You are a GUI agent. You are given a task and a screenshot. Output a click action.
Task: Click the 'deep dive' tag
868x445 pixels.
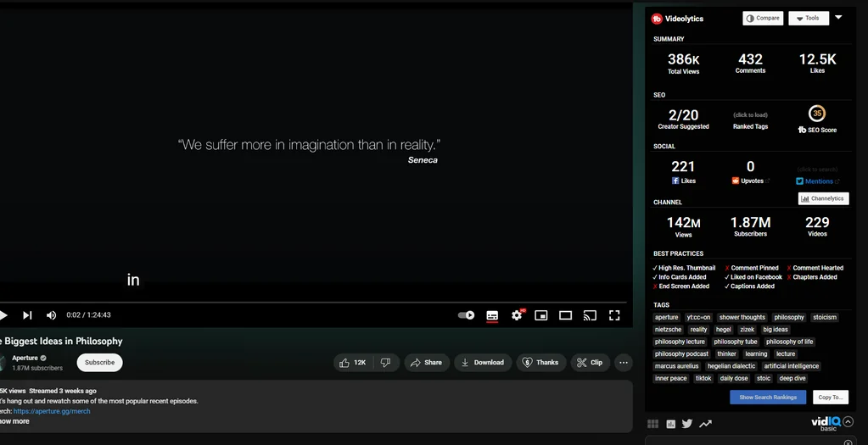click(792, 378)
